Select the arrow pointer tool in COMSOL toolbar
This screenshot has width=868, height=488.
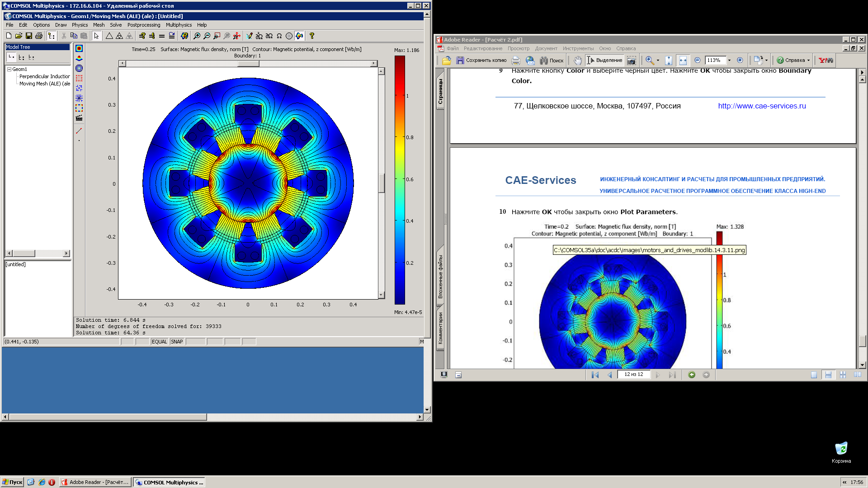[x=96, y=36]
